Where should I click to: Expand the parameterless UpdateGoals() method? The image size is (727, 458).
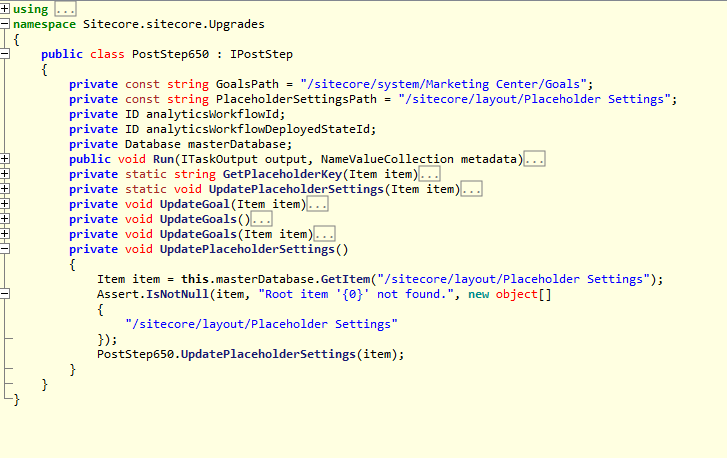(x=5, y=219)
